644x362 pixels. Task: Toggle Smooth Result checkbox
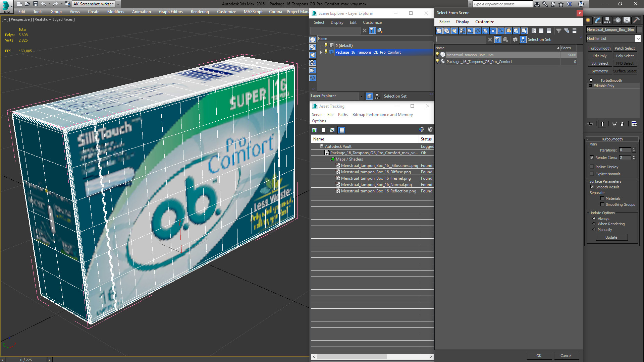pos(592,187)
